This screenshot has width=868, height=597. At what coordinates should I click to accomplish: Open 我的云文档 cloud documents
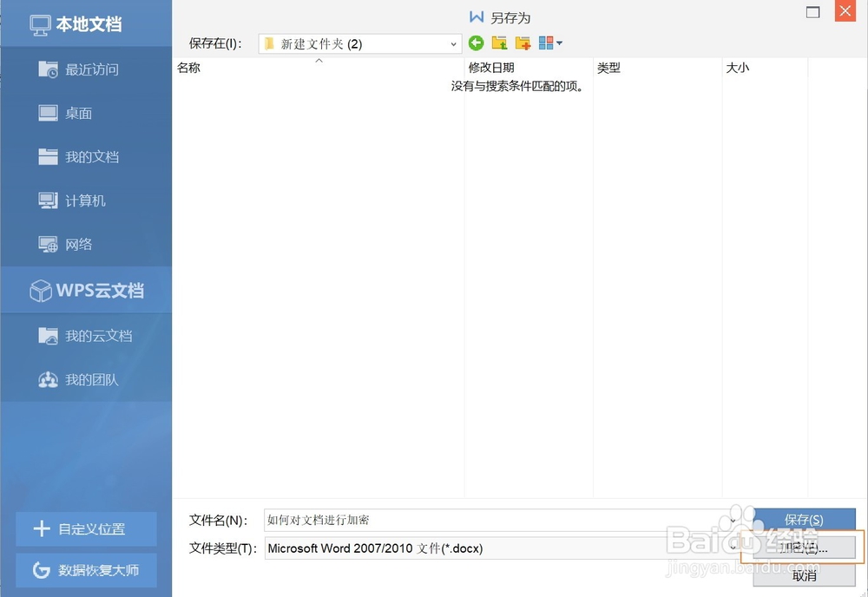pos(86,336)
